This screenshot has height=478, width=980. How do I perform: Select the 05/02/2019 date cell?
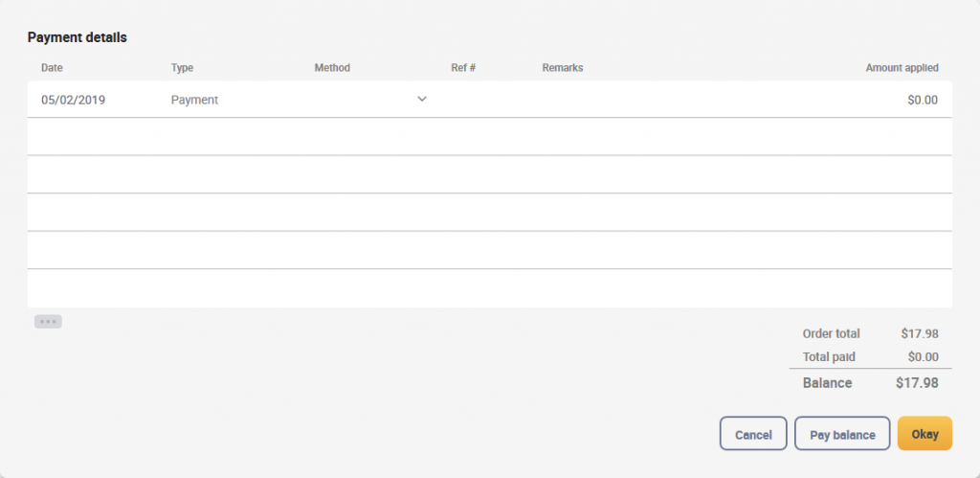point(73,100)
